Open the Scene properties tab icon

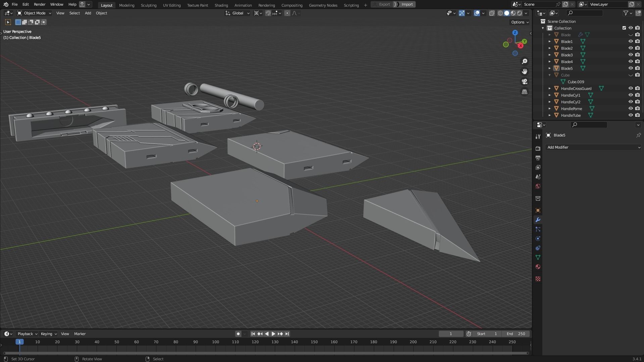click(x=538, y=176)
